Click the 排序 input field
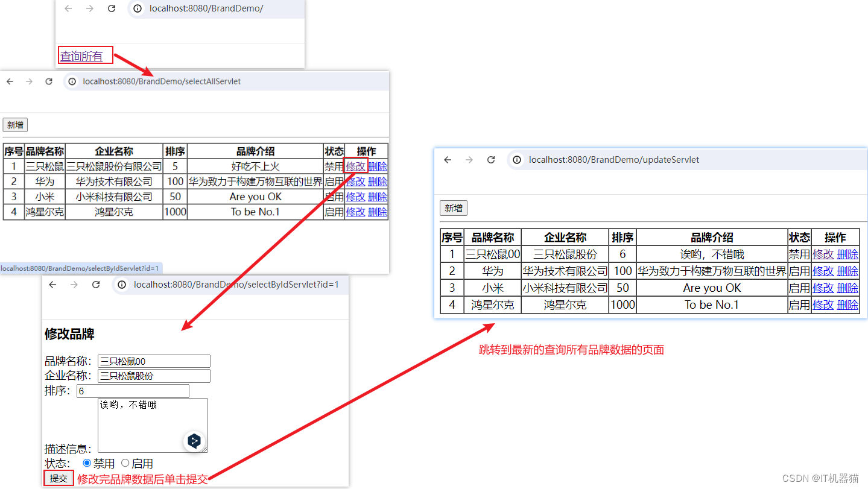The height and width of the screenshot is (489, 868). [133, 391]
